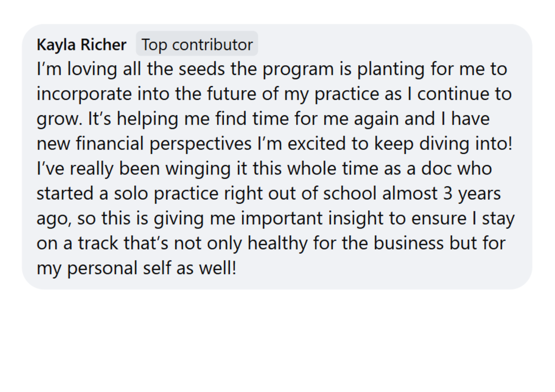Click the word 'school' in the comment
Screen dimensions: 555x392
349,193
